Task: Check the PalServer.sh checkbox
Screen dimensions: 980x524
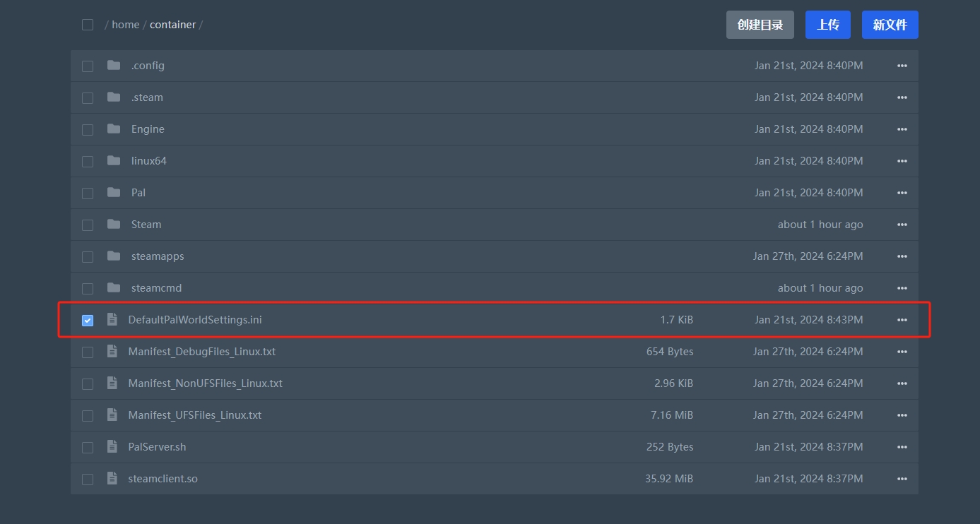Action: [88, 447]
